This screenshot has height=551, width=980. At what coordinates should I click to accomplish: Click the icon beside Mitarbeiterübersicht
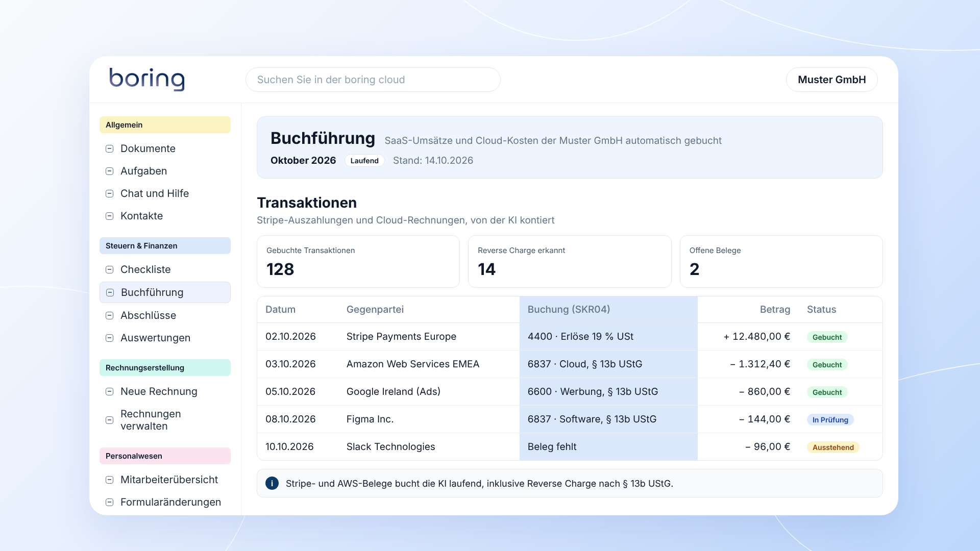pyautogui.click(x=109, y=480)
